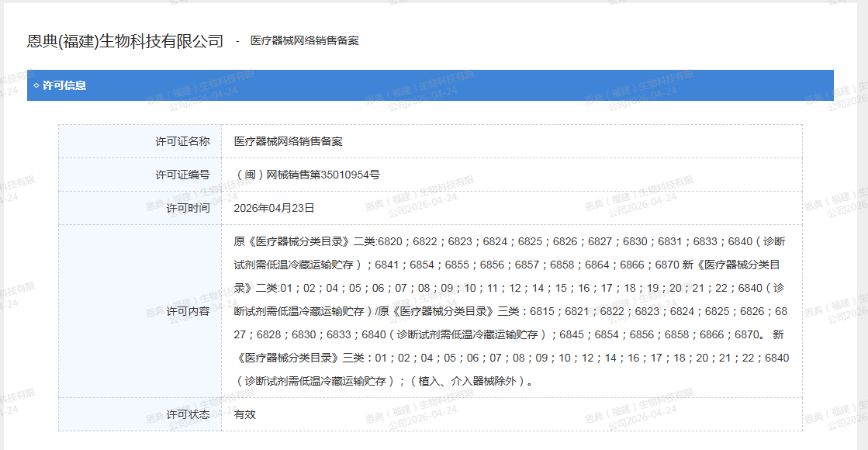Screen dimensions: 868x450
Task: Click the 有效 status value
Action: coord(245,414)
